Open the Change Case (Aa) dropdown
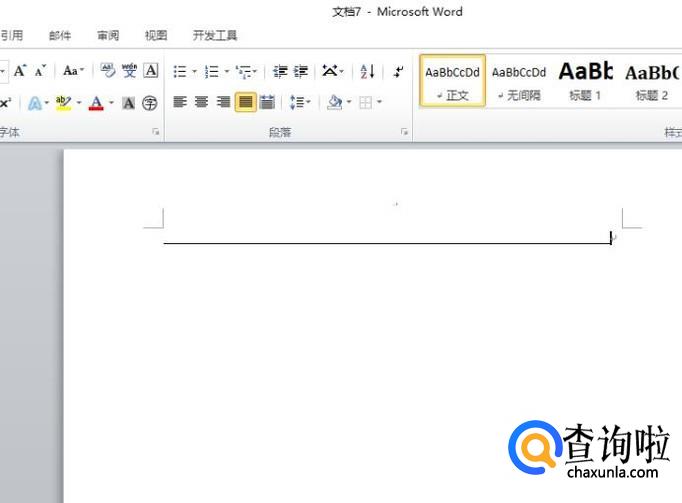Viewport: 682px width, 503px height. click(x=74, y=71)
